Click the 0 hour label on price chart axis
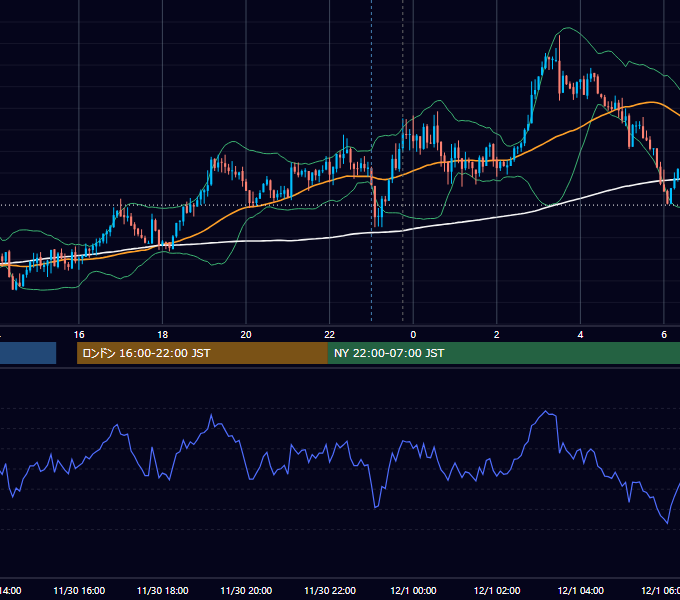The width and height of the screenshot is (680, 600). pyautogui.click(x=413, y=335)
